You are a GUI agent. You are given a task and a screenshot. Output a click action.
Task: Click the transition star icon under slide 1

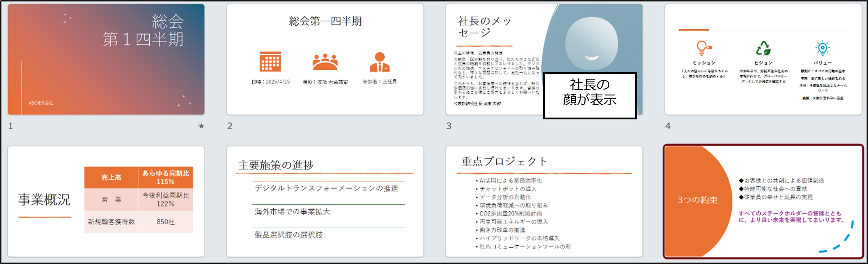point(201,126)
